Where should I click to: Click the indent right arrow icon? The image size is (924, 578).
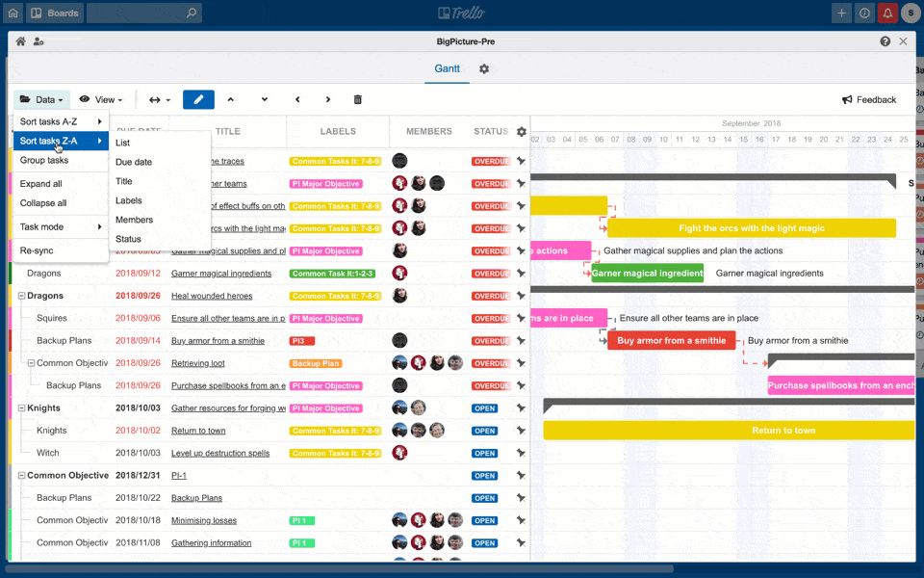click(x=328, y=99)
